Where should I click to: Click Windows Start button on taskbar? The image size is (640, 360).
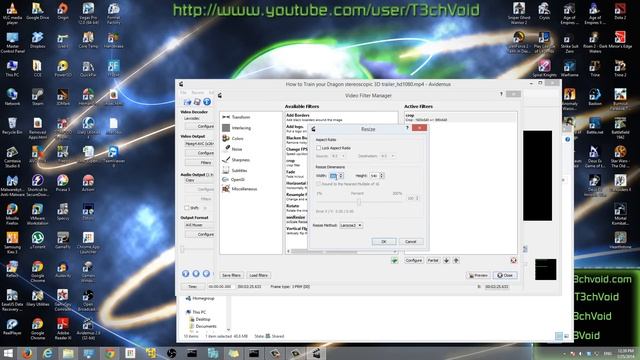coord(8,353)
